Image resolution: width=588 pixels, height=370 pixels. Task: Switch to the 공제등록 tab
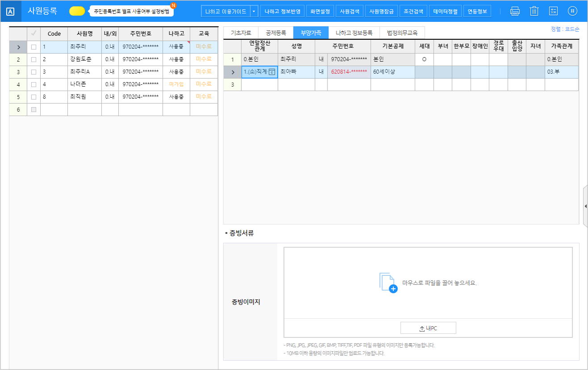(276, 33)
